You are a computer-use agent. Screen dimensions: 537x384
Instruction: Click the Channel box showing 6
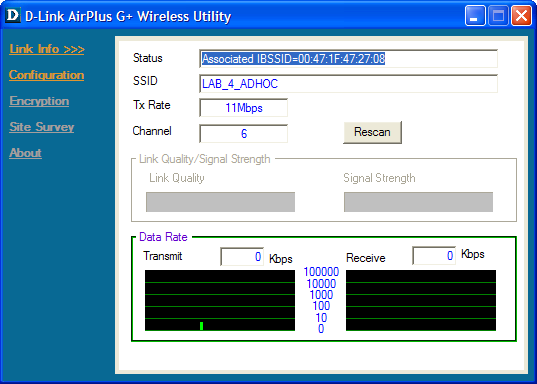click(243, 134)
